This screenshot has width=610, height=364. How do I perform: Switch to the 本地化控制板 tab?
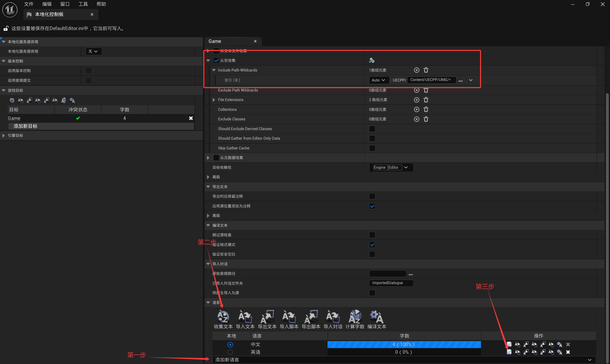click(x=49, y=15)
